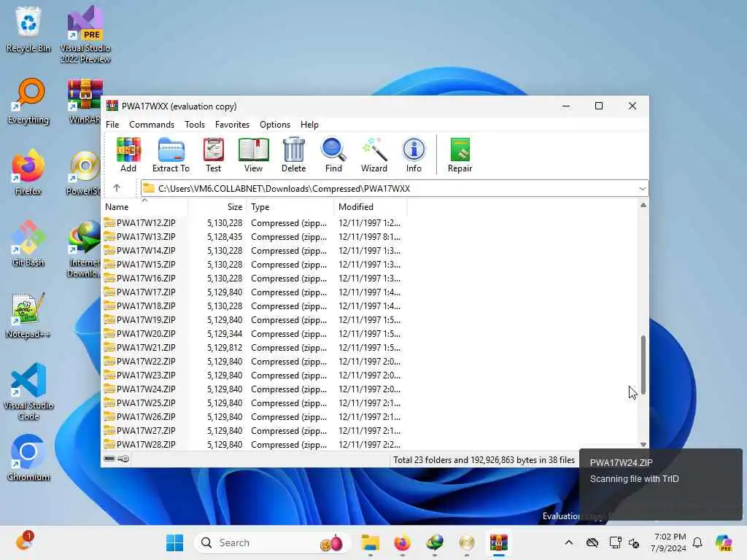
Task: Open Internet Download Manager taskbar icon
Action: pyautogui.click(x=435, y=542)
